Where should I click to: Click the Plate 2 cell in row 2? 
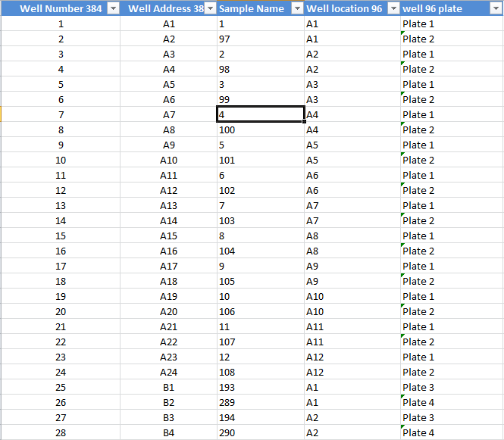coord(452,39)
